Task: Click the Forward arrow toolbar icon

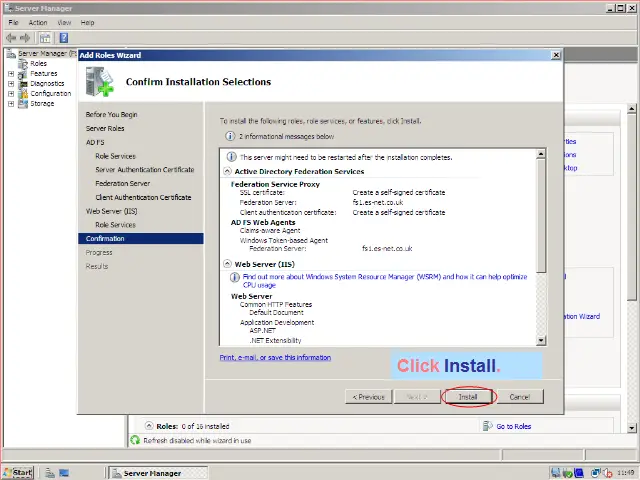Action: click(x=25, y=38)
